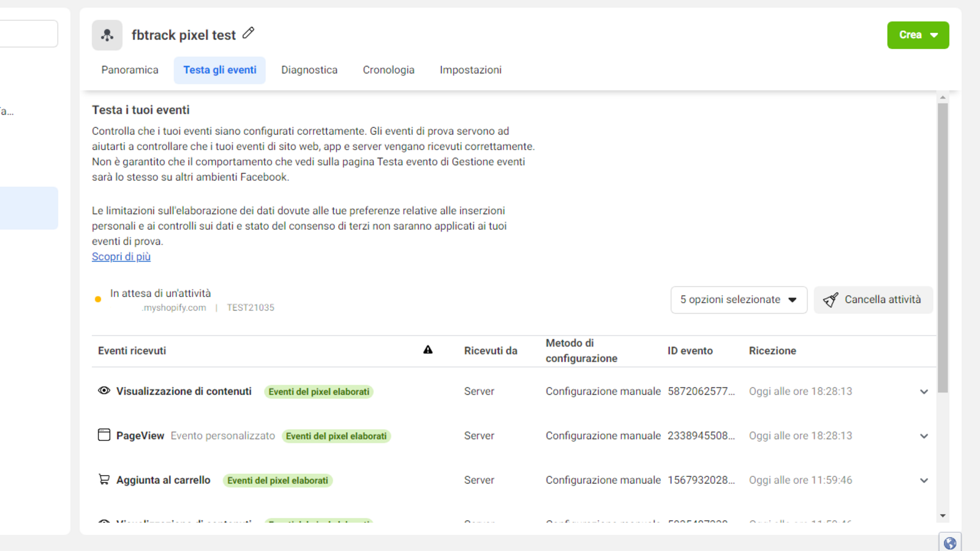Click the globe icon at bottom right
Screen dimensions: 980x551
(x=950, y=543)
